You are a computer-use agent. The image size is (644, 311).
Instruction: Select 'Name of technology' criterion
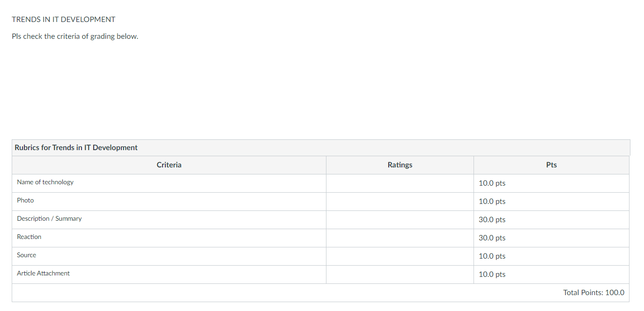pyautogui.click(x=45, y=182)
